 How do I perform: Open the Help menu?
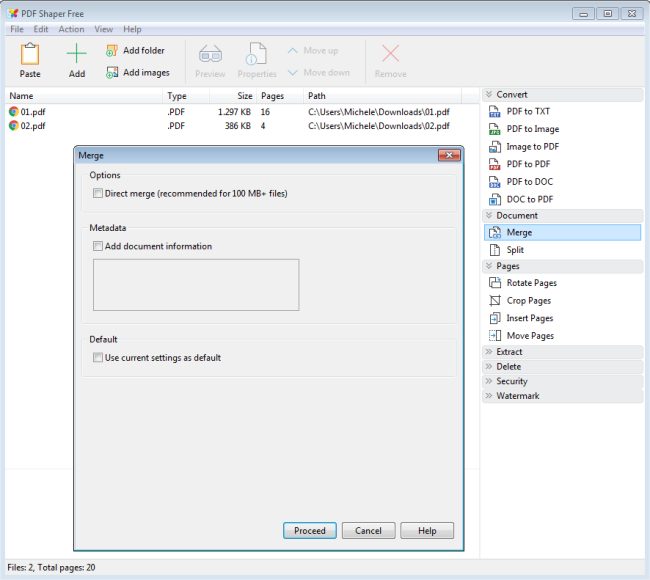[132, 29]
